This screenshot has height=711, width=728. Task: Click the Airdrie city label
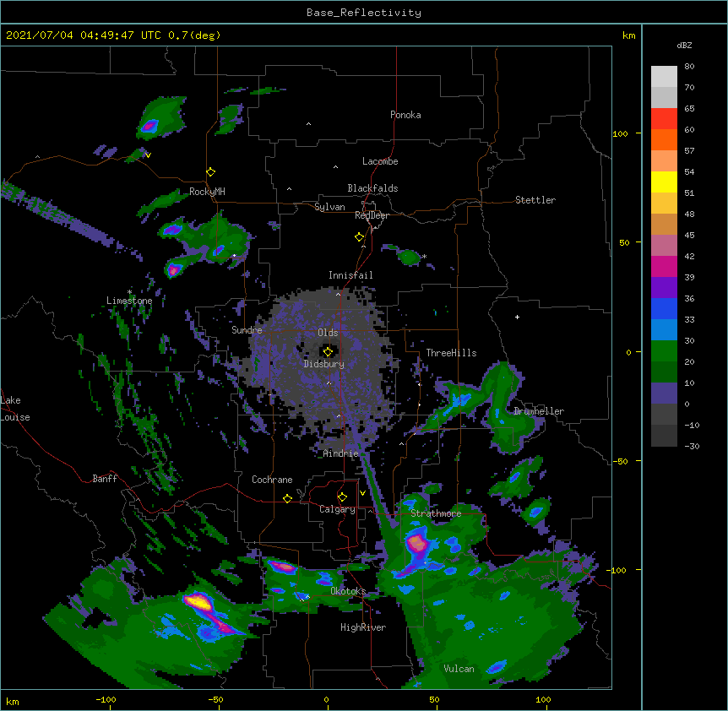(341, 453)
